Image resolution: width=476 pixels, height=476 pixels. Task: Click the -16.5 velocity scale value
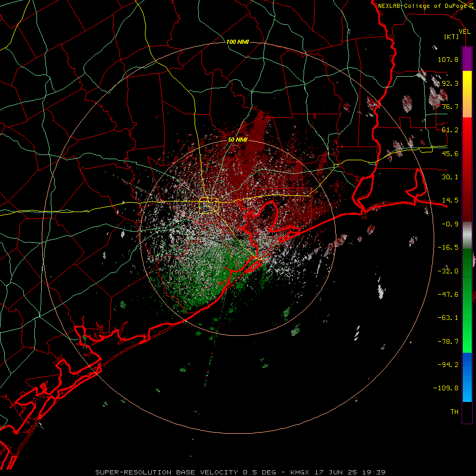[x=448, y=248]
